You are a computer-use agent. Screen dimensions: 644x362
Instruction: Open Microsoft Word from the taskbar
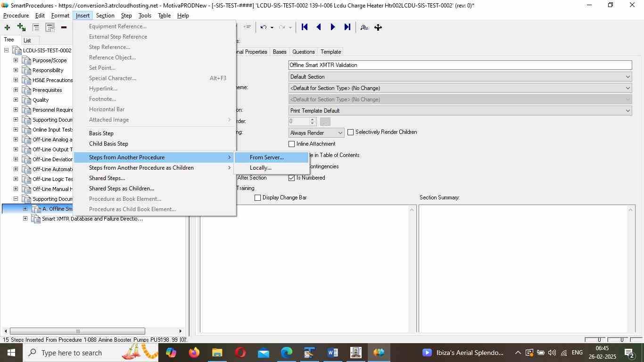coord(332,353)
